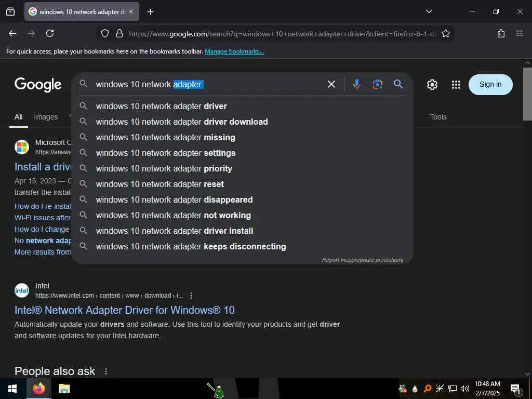Bookmark this page with star icon
Screen dimensions: 532x399
pos(445,33)
